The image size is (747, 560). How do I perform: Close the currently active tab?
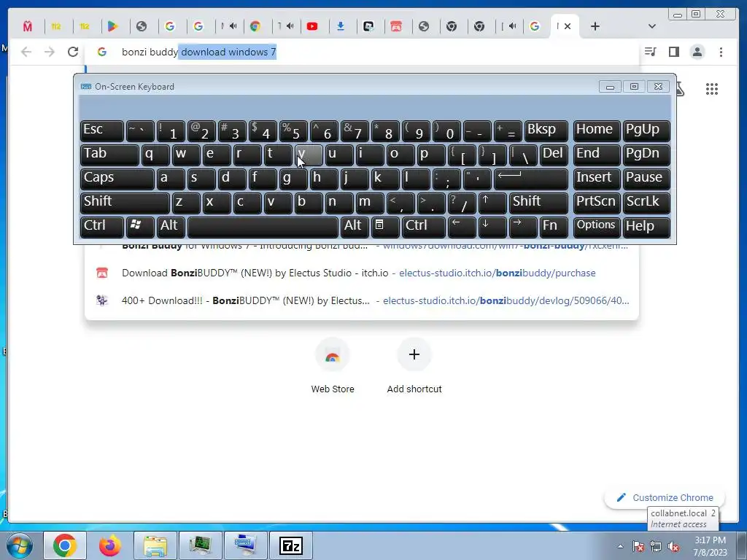coord(568,26)
